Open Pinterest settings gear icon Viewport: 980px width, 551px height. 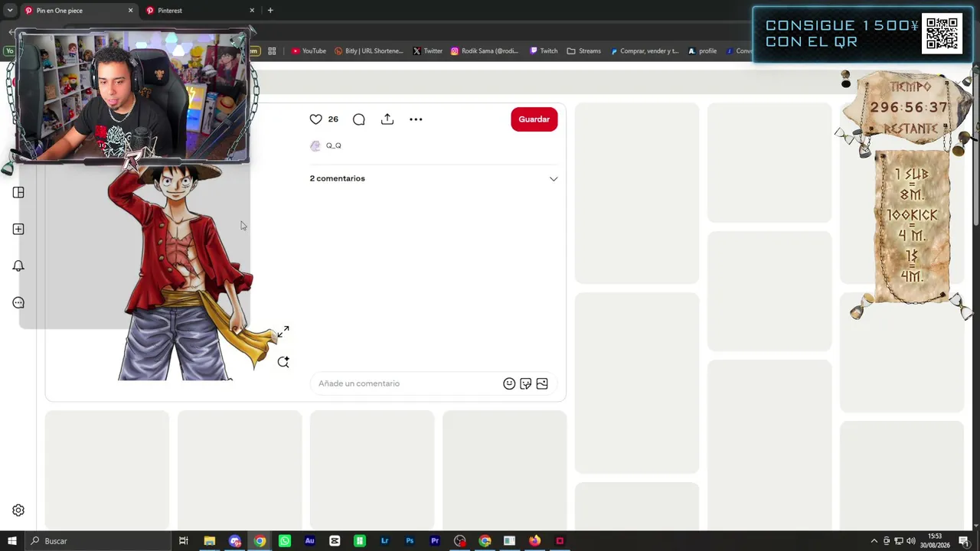pyautogui.click(x=18, y=510)
